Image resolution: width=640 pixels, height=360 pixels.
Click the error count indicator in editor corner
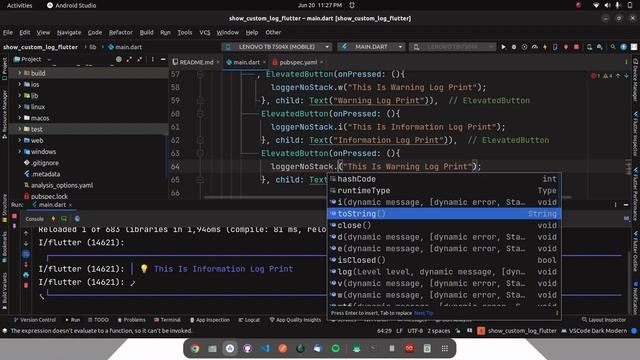point(595,76)
